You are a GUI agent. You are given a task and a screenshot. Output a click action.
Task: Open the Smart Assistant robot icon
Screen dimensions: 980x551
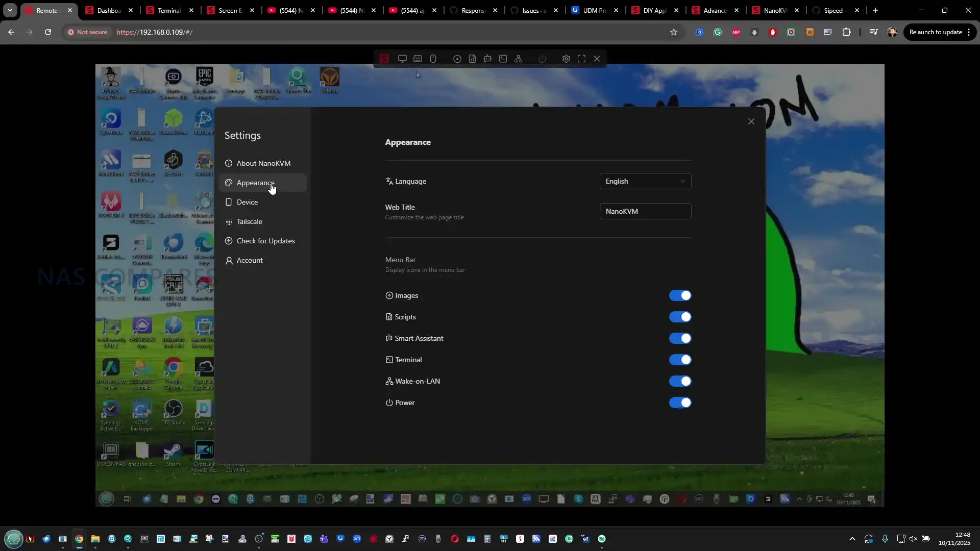click(x=488, y=59)
